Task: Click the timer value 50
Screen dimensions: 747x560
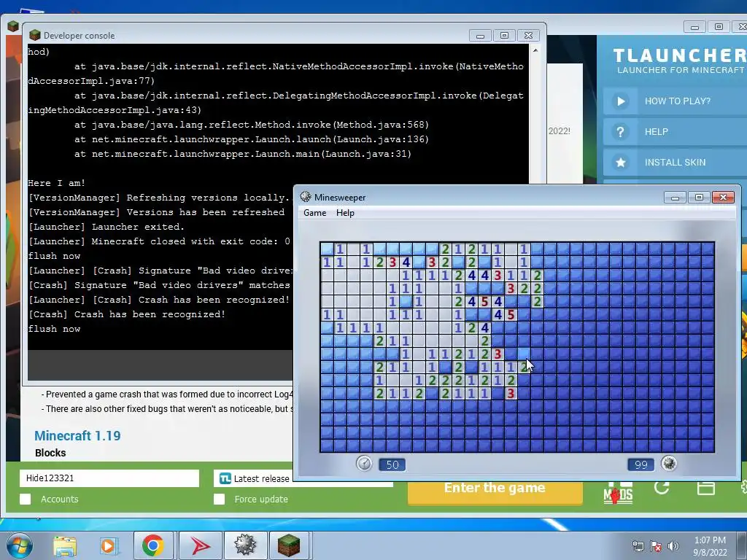Action: pos(392,464)
